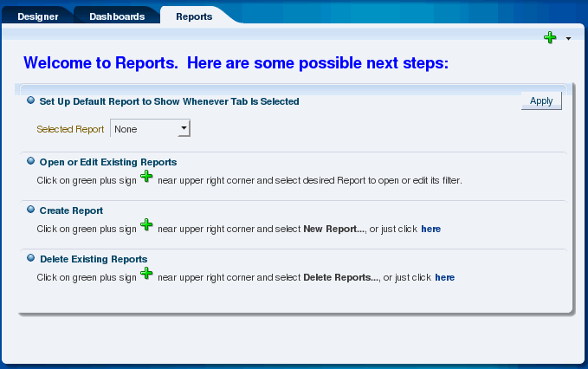The height and width of the screenshot is (369, 588).
Task: Click green plus icon in upper right corner
Action: tap(550, 37)
